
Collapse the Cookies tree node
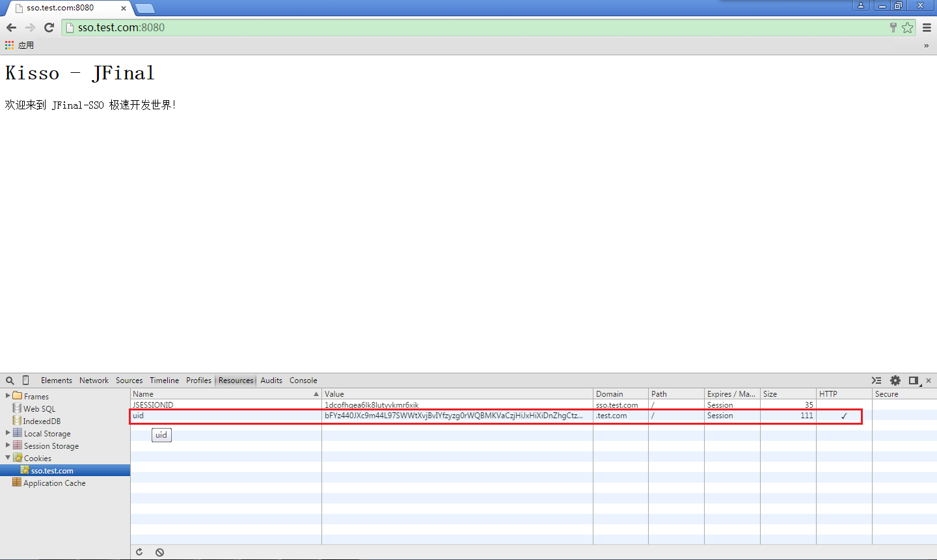point(8,457)
